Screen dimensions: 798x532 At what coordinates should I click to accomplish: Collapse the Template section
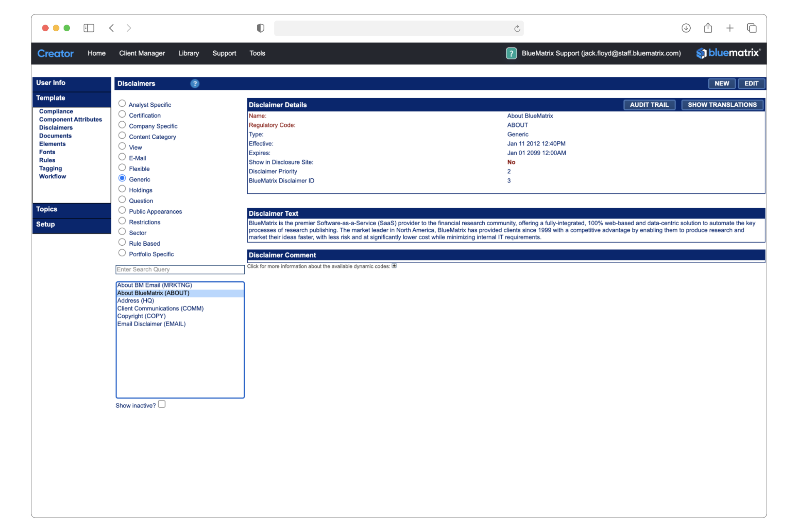click(51, 98)
